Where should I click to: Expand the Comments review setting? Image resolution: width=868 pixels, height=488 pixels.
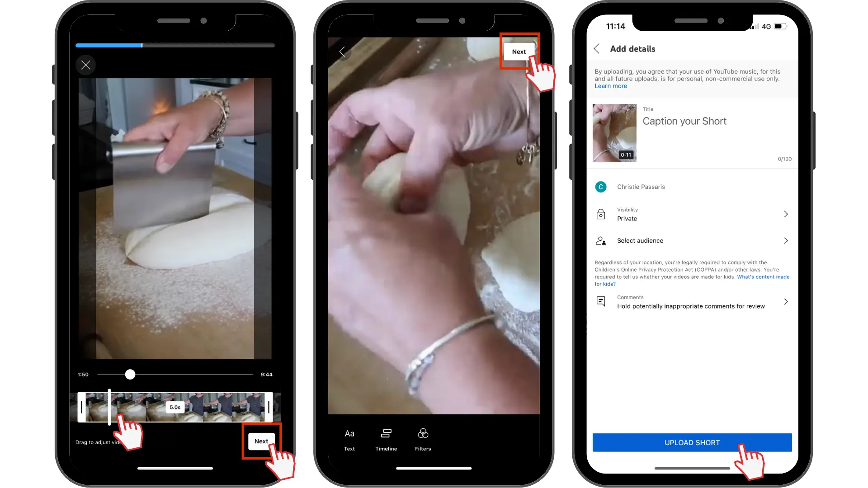pos(787,301)
